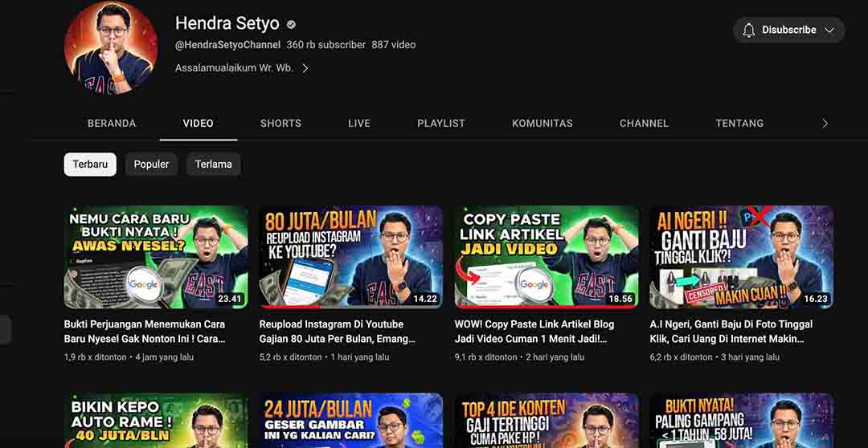Click the 16.23 duration badge

click(816, 299)
